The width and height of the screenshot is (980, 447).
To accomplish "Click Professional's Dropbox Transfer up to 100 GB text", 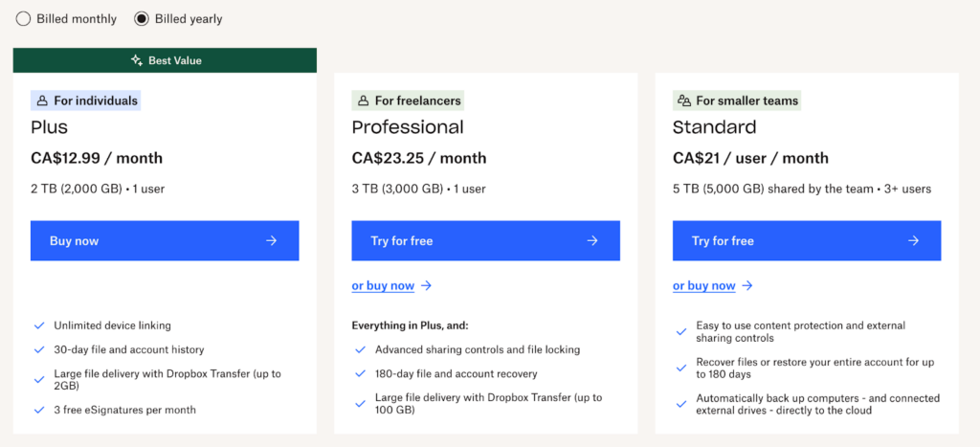I will 489,404.
